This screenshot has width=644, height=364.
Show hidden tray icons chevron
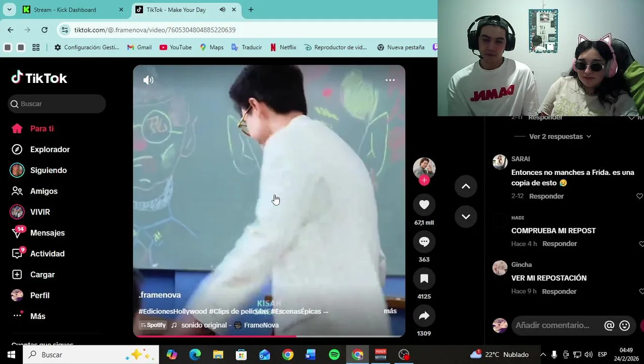[543, 355]
